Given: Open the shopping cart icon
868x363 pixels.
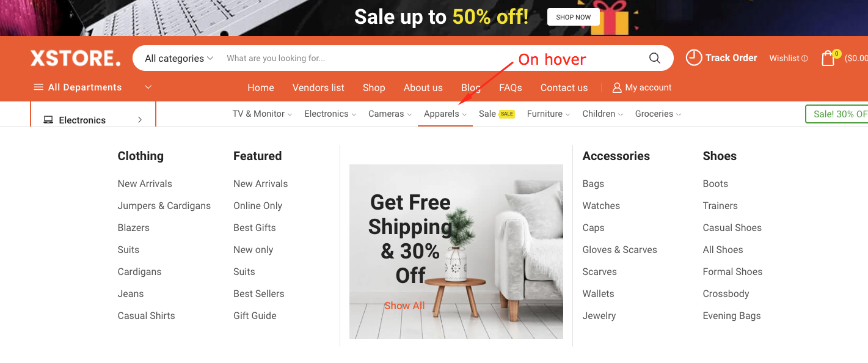Looking at the screenshot, I should pyautogui.click(x=828, y=58).
